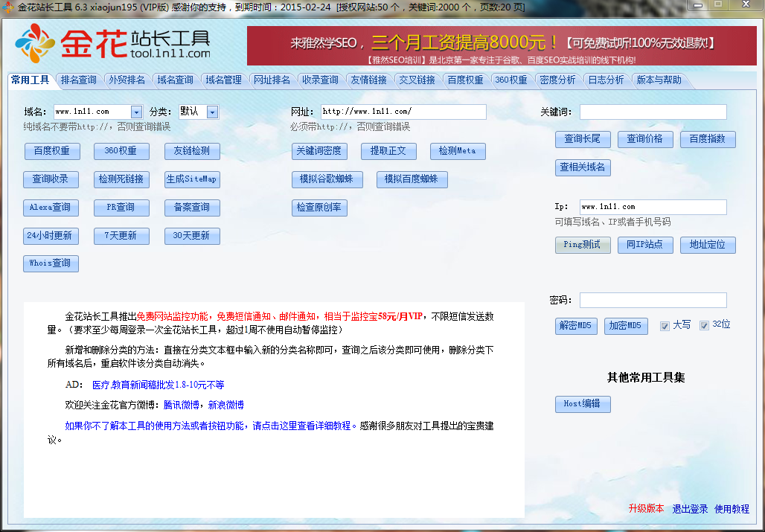Toggle the 大写 checkbox

(x=665, y=326)
